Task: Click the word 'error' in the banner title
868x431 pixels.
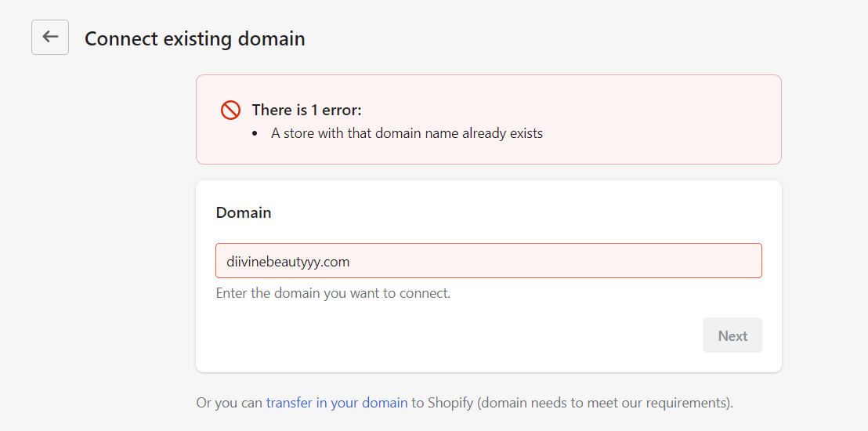Action: click(339, 110)
